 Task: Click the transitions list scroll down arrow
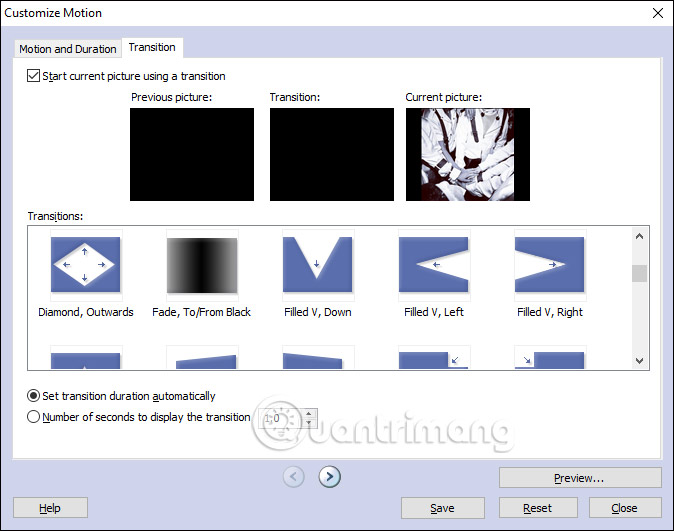point(639,361)
